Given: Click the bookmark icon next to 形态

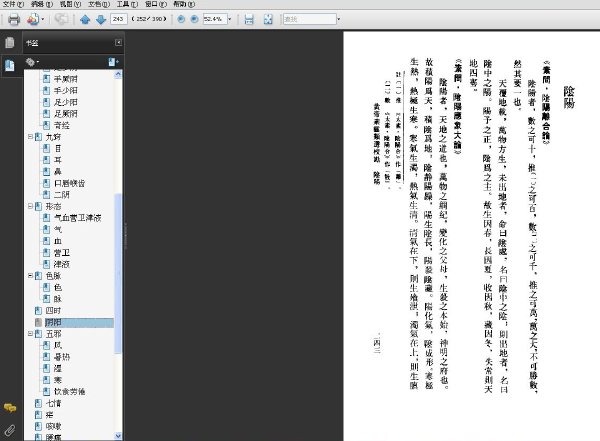Looking at the screenshot, I should coord(38,206).
